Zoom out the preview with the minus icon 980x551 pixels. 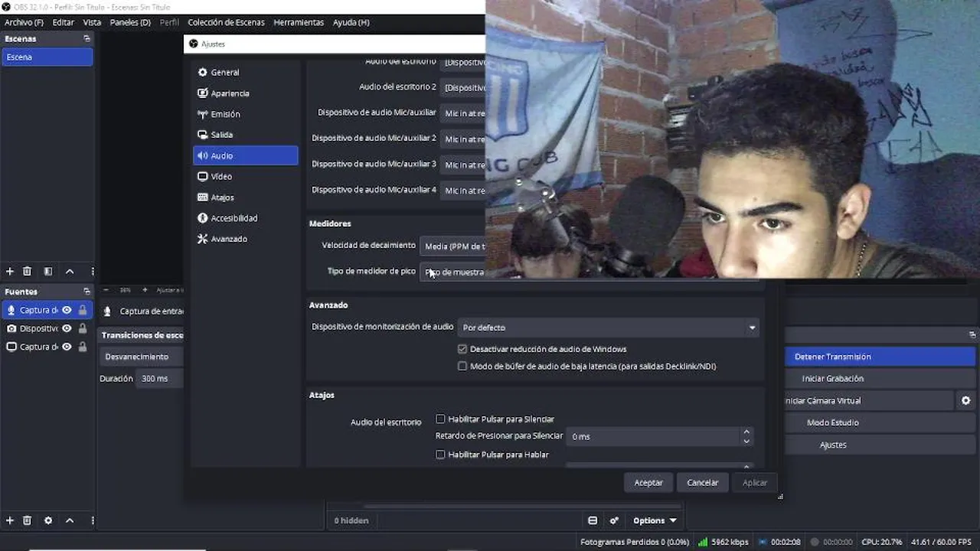tap(106, 290)
